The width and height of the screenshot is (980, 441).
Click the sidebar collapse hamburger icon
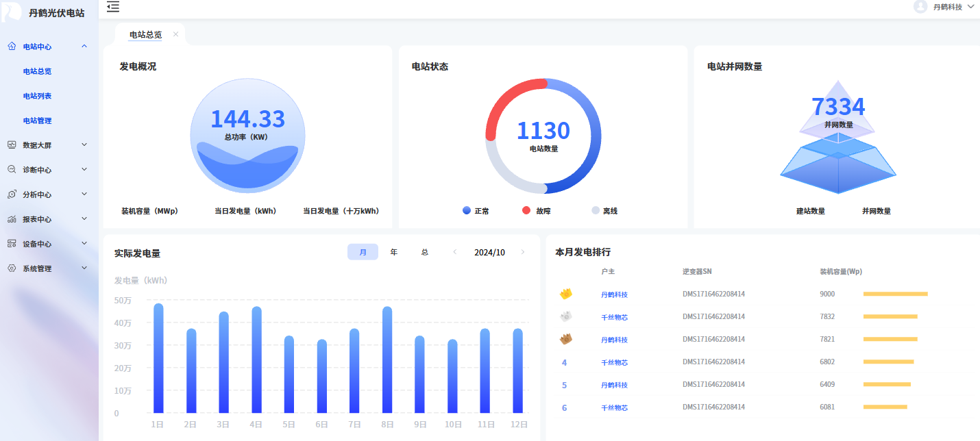tap(113, 7)
